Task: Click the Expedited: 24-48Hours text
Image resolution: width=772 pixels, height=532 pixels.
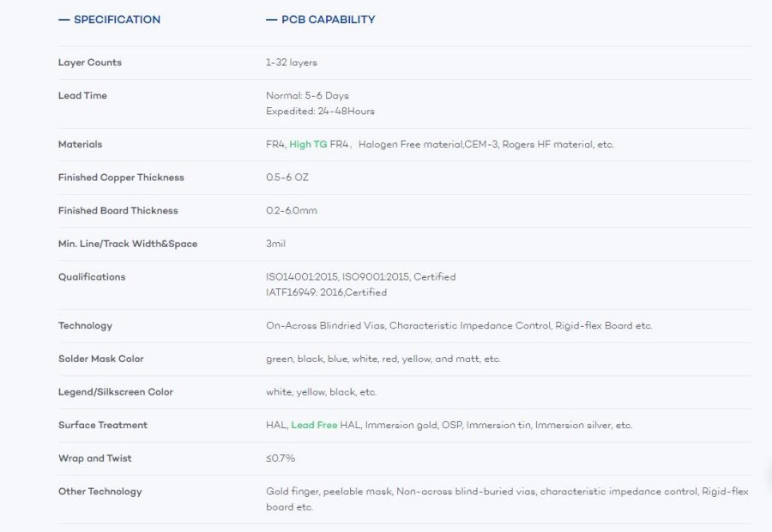Action: pos(320,112)
